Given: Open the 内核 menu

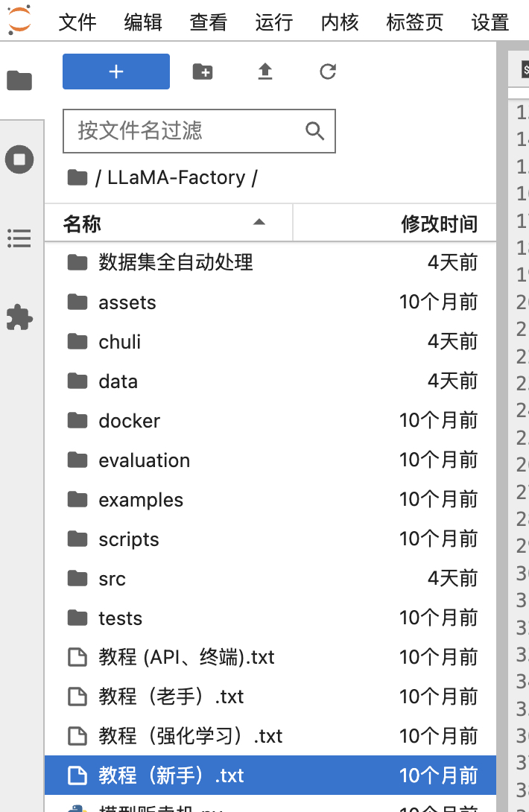Looking at the screenshot, I should tap(340, 22).
